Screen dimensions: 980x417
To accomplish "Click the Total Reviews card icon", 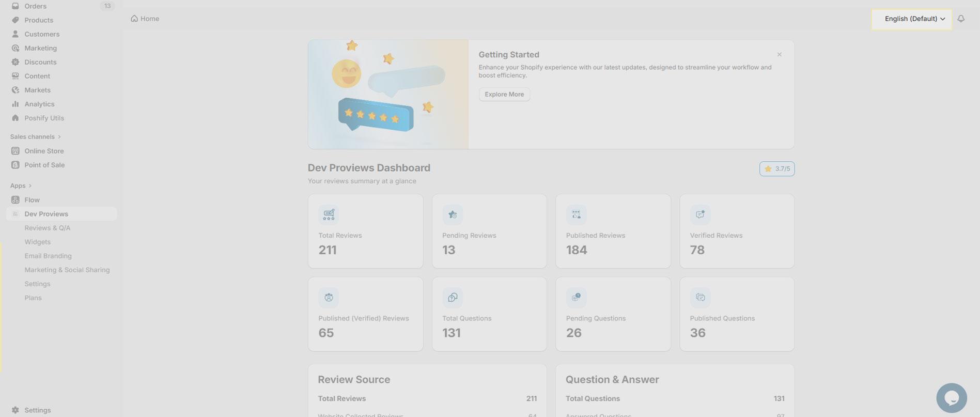I will point(329,214).
